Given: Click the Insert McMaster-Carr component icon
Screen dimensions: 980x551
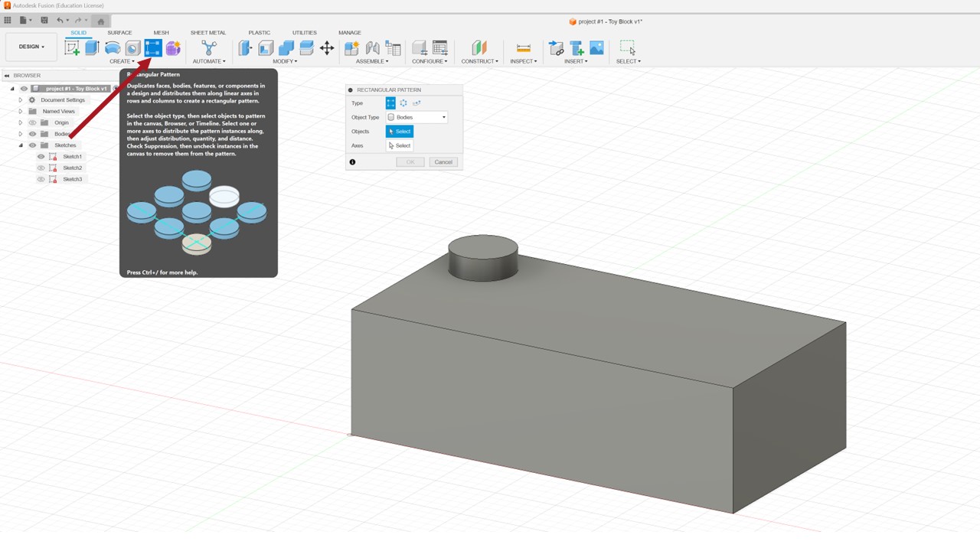Looking at the screenshot, I should tap(577, 48).
